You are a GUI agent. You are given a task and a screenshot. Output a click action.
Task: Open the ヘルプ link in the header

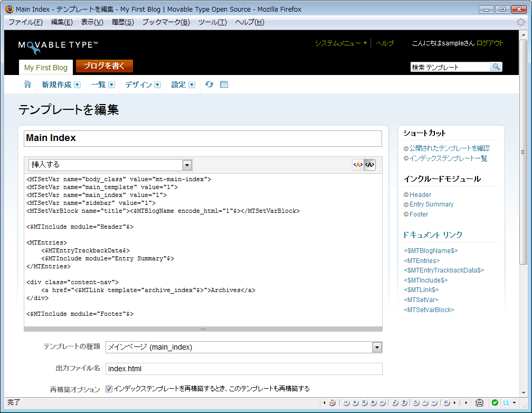click(x=385, y=43)
